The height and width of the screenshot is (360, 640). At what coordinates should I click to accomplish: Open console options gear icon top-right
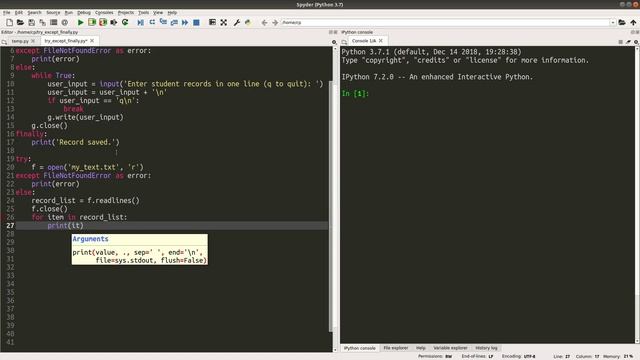coord(636,42)
